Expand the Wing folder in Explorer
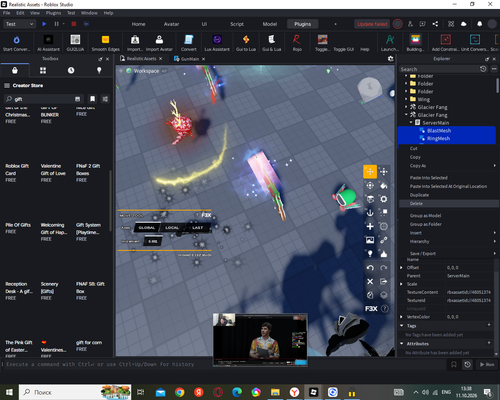This screenshot has width=500, height=400. pyautogui.click(x=406, y=99)
